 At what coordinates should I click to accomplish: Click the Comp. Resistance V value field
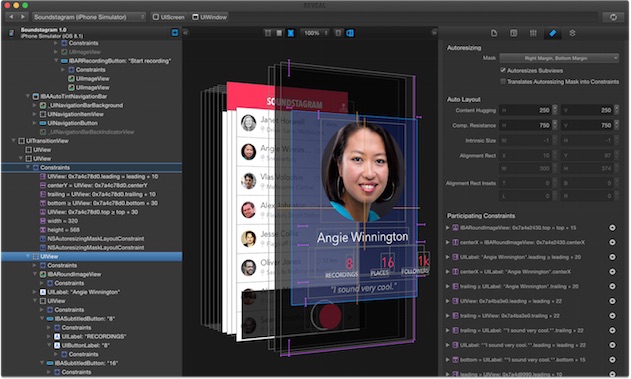(x=587, y=125)
